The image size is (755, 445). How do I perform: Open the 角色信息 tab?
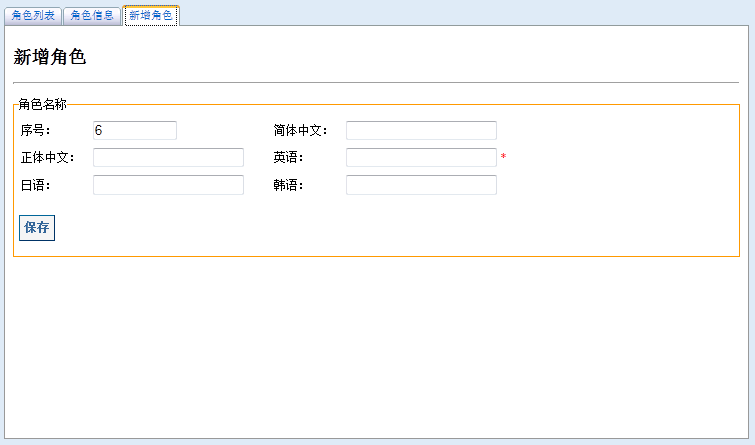coord(92,15)
